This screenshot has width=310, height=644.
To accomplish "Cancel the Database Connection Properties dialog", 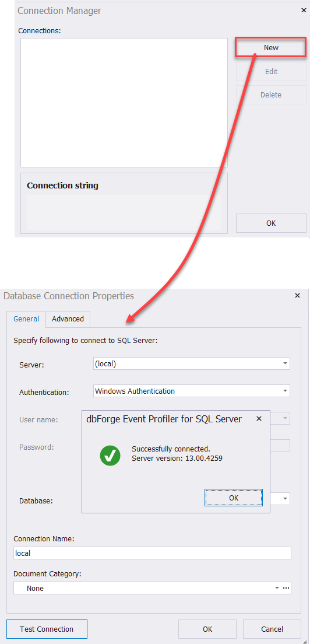I will (x=272, y=629).
